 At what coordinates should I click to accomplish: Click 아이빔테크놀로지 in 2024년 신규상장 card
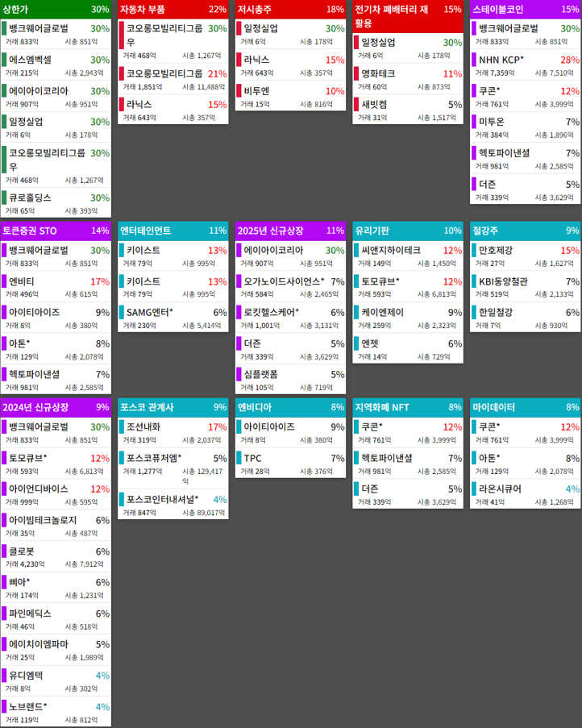click(56, 526)
